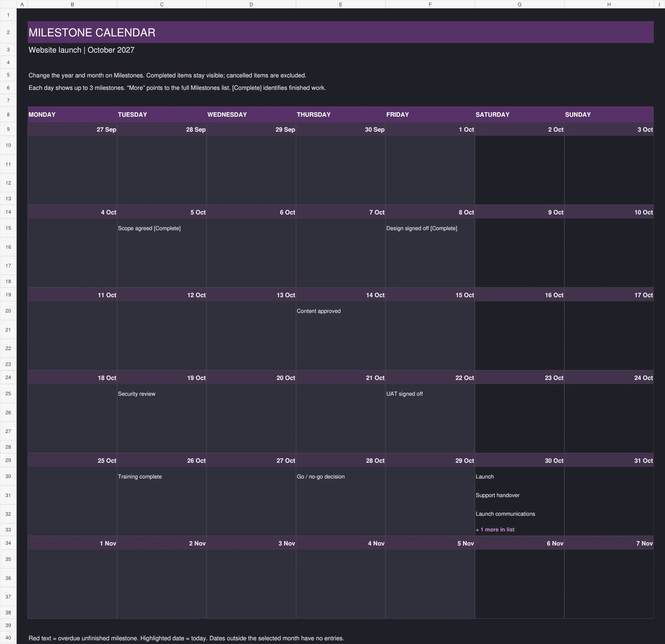The image size is (665, 644).
Task: Select column B header
Action: 72,4
